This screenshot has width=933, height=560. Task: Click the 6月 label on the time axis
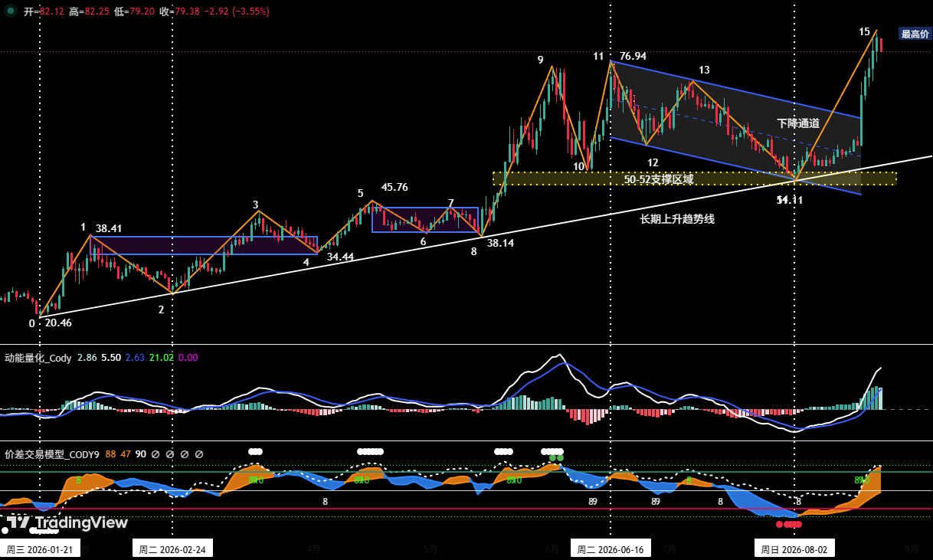[x=552, y=549]
